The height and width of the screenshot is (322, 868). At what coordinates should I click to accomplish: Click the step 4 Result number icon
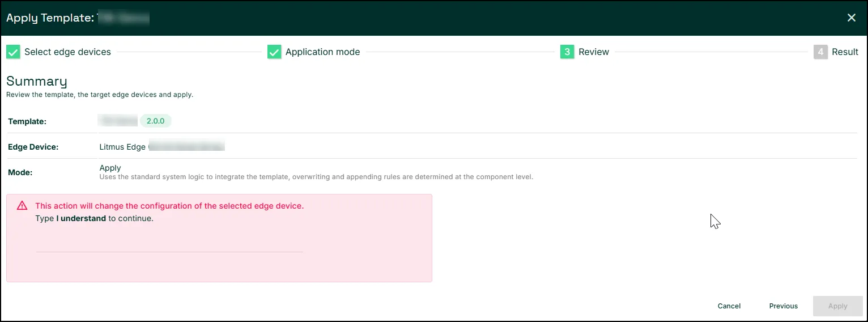[x=820, y=52]
